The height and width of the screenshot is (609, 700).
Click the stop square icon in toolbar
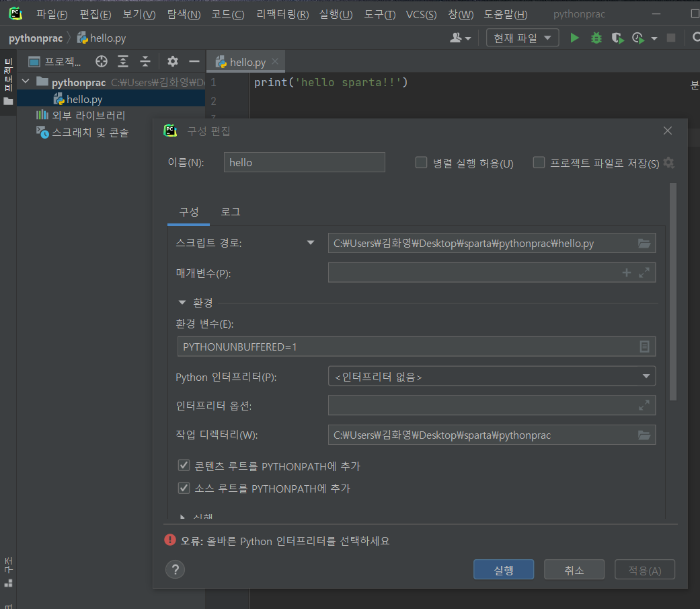(x=670, y=38)
